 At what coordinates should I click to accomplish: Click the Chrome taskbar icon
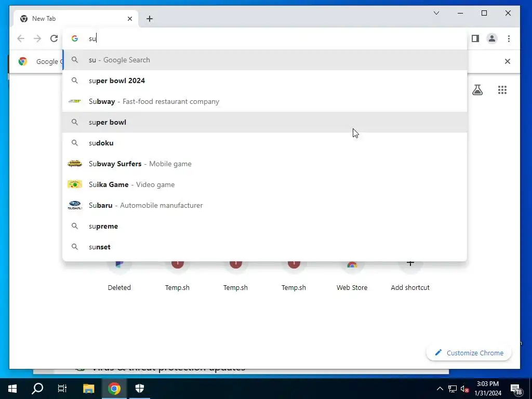(x=114, y=389)
